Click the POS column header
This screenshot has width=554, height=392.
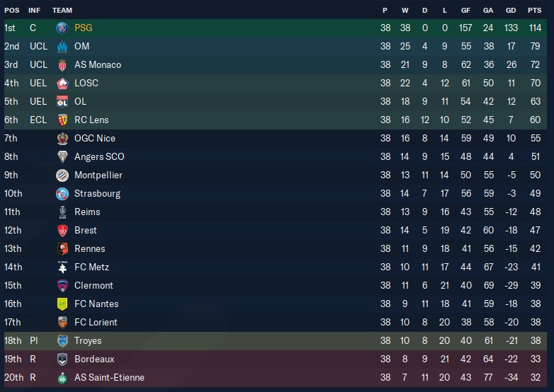[x=11, y=11]
